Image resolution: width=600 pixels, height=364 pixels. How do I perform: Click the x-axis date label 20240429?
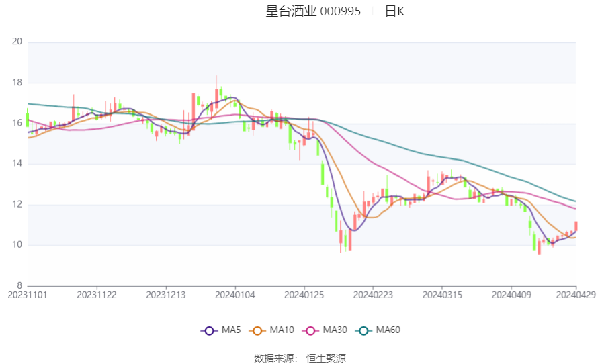click(x=576, y=295)
